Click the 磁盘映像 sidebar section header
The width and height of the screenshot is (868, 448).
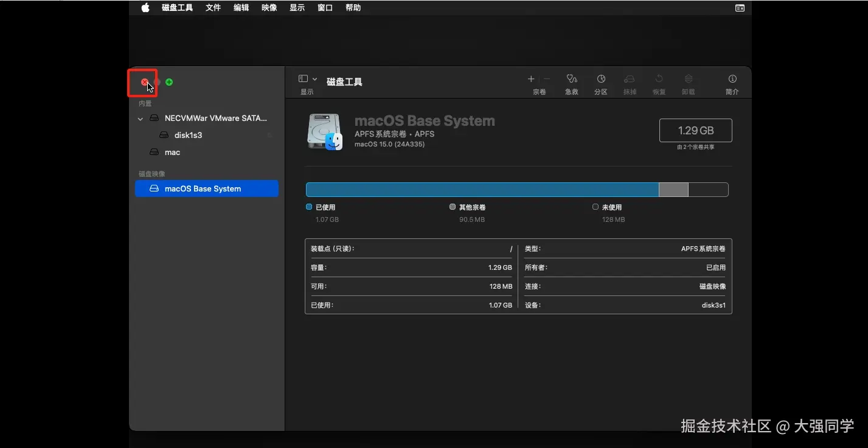(151, 174)
